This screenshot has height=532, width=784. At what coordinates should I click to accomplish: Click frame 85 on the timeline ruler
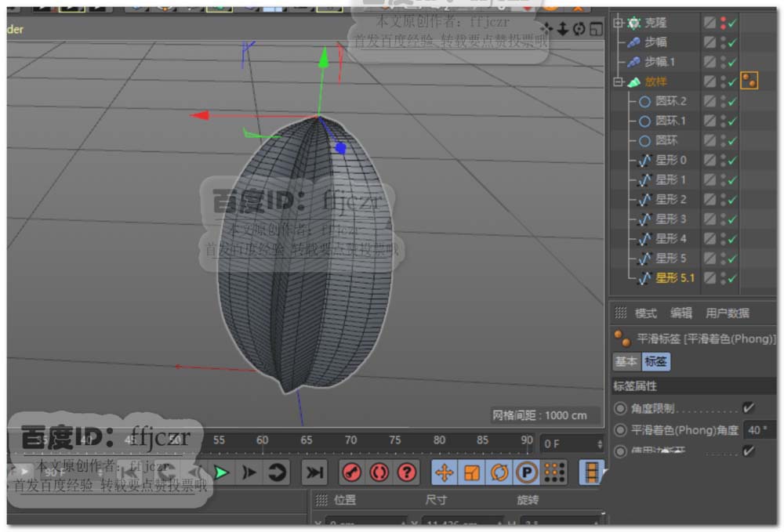pyautogui.click(x=482, y=440)
